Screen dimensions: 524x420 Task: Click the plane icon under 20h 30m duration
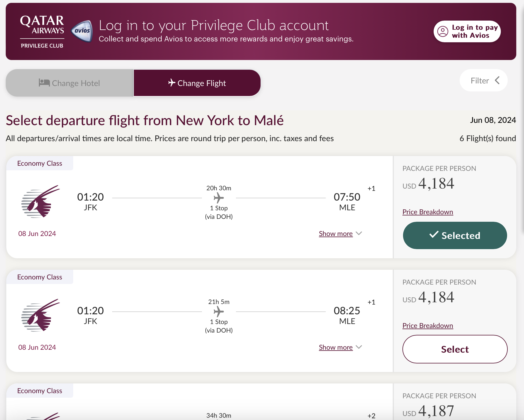(219, 198)
